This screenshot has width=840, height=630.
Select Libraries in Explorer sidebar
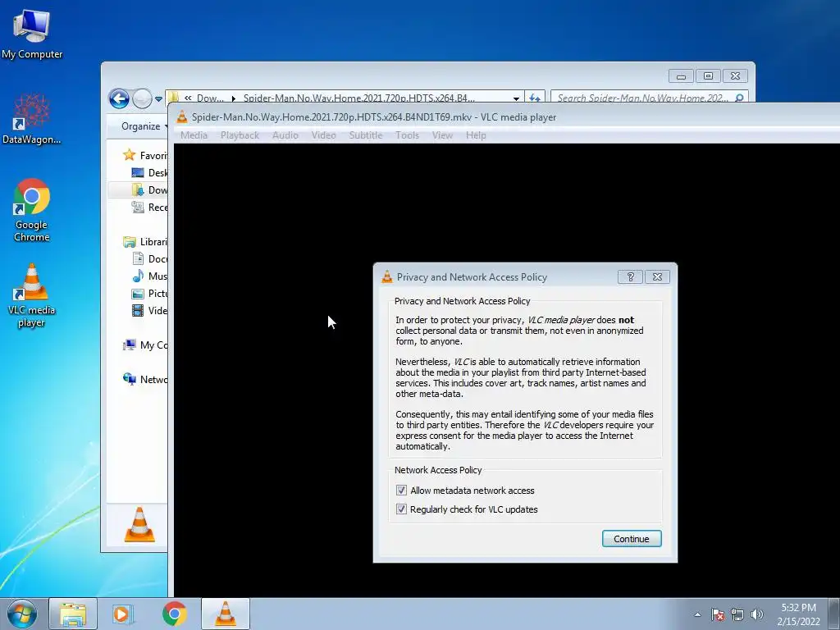144,242
